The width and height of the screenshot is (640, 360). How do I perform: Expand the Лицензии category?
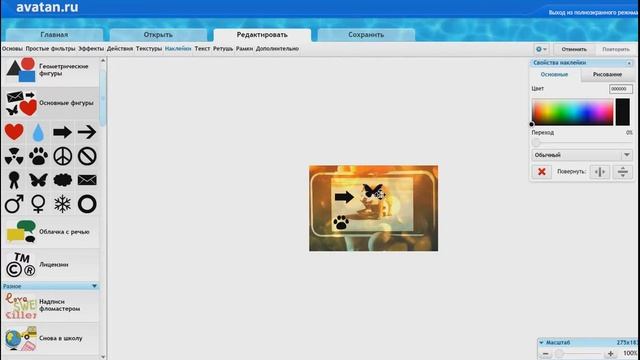(51, 264)
